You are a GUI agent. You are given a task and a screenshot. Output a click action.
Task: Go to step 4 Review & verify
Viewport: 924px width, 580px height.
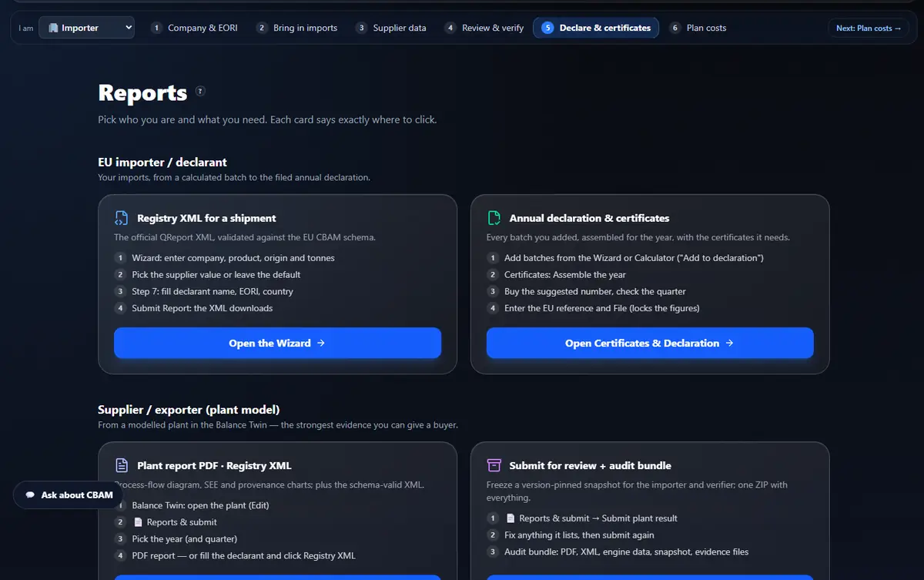tap(484, 28)
